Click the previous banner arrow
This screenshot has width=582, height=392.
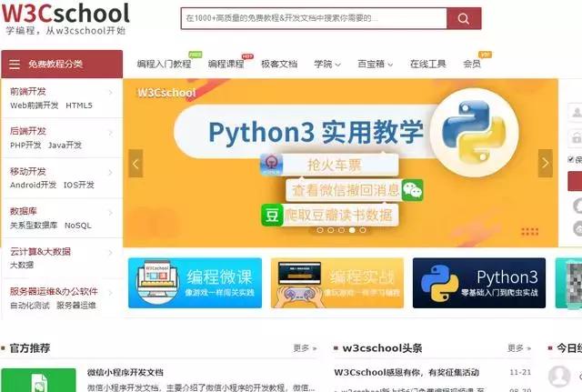(135, 164)
